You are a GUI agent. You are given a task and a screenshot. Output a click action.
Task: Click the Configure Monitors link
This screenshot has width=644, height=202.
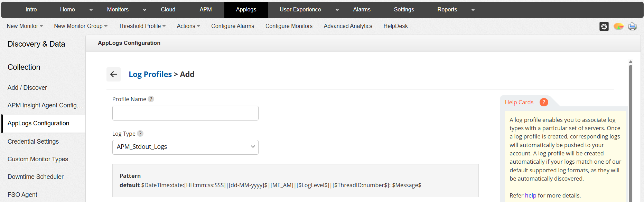(x=289, y=26)
